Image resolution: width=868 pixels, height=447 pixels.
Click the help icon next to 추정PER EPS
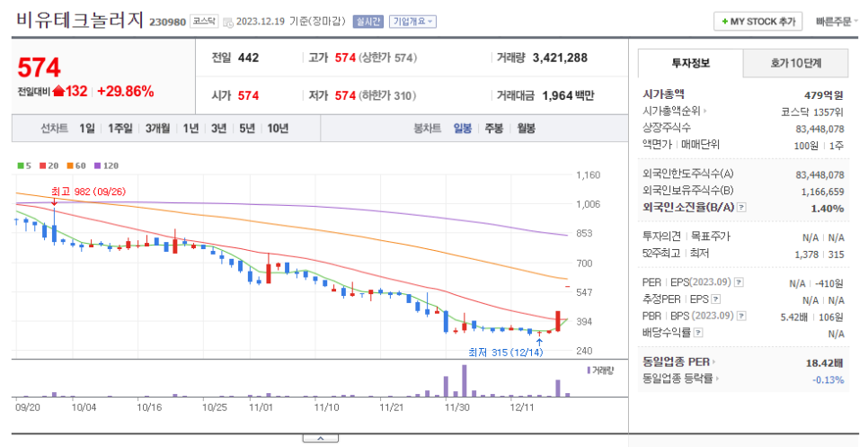(x=716, y=299)
